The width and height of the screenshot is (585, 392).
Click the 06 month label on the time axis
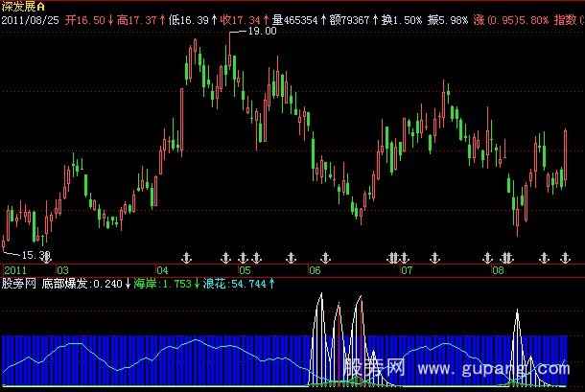tap(315, 270)
